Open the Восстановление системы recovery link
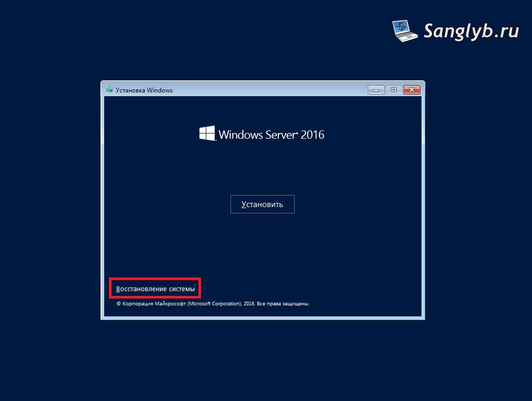532x401 pixels. [x=155, y=289]
